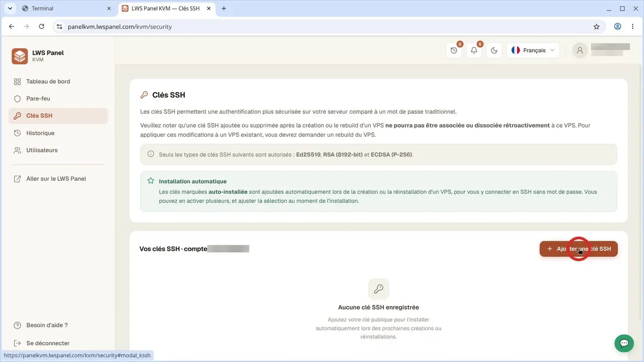Switch to the Terminal browser tab

click(x=67, y=9)
